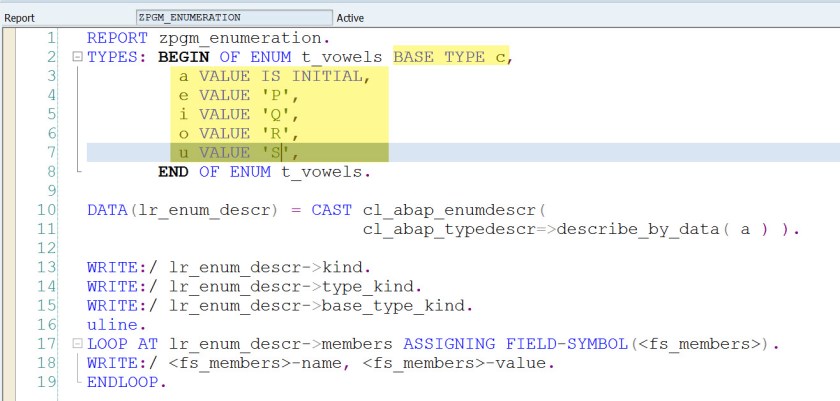Click 'describe_by_data( a ) ).' on line 11

coord(678,229)
